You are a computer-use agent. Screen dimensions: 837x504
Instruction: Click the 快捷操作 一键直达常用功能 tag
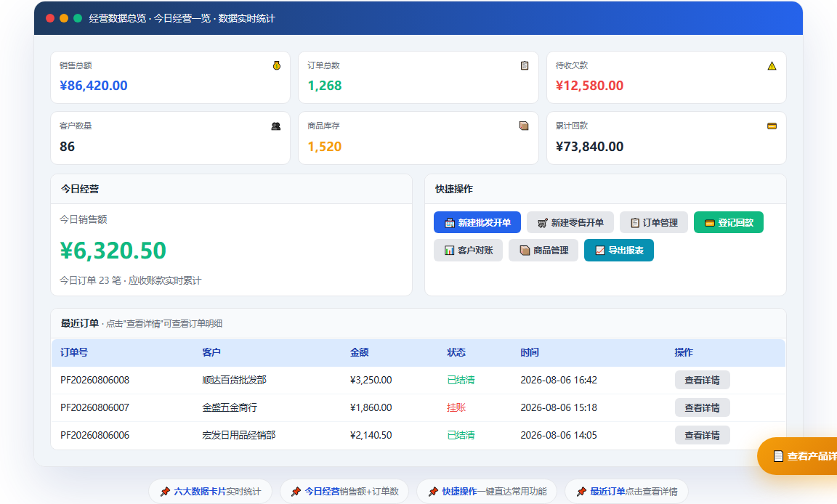(487, 491)
